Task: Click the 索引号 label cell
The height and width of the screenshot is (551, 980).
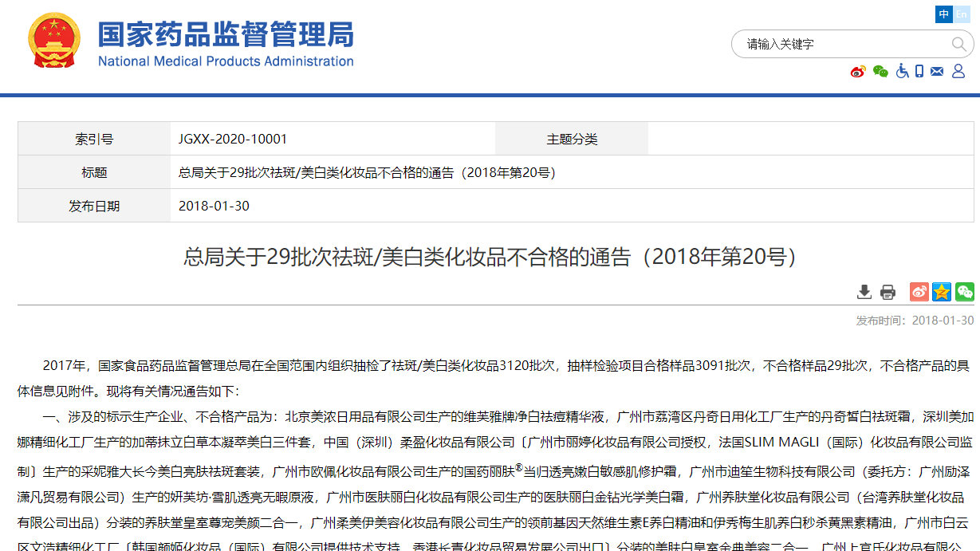Action: coord(94,139)
